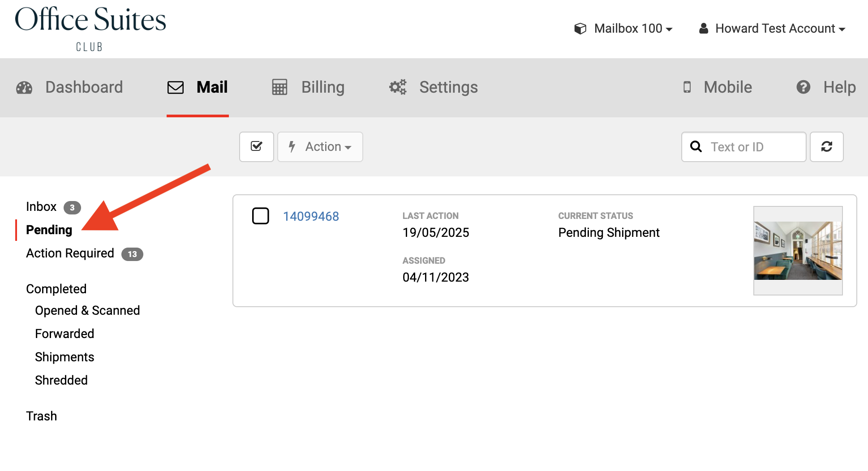This screenshot has height=471, width=868.
Task: Show the Inbox folder
Action: (x=41, y=207)
